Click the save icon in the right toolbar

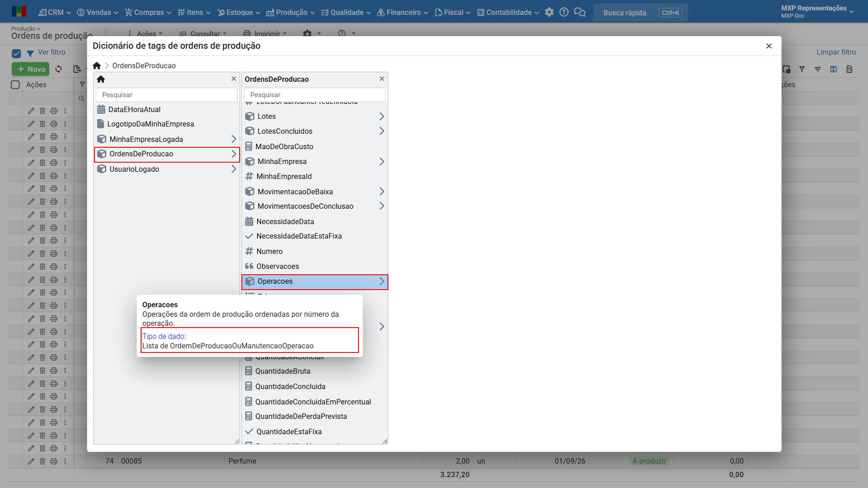834,69
